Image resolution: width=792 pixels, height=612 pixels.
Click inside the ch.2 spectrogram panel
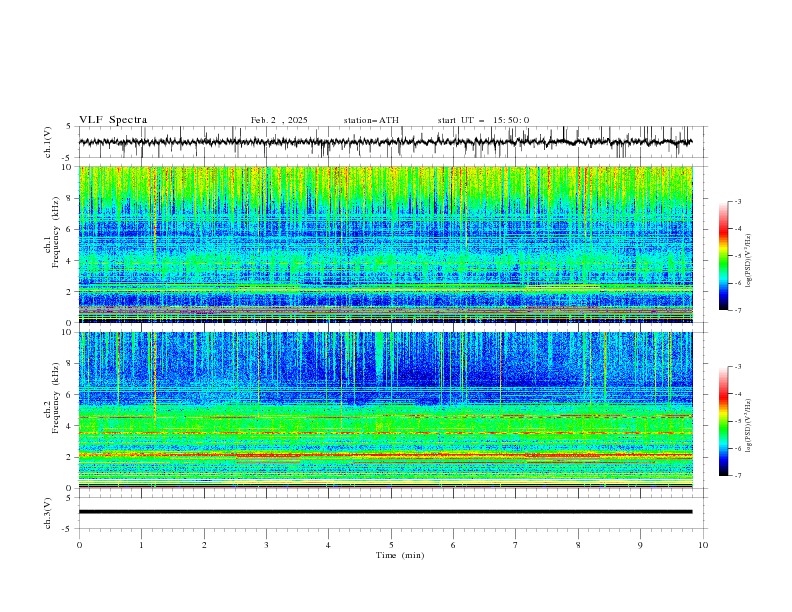pyautogui.click(x=385, y=410)
